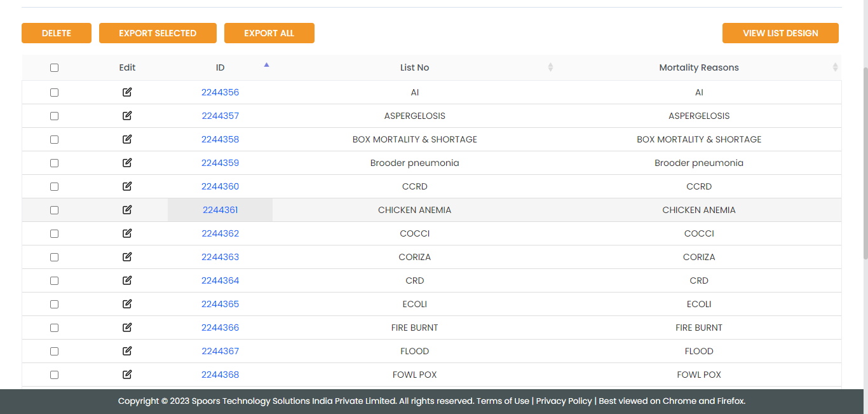The width and height of the screenshot is (868, 414).
Task: Edit the FIRE BURNT entry
Action: point(127,328)
